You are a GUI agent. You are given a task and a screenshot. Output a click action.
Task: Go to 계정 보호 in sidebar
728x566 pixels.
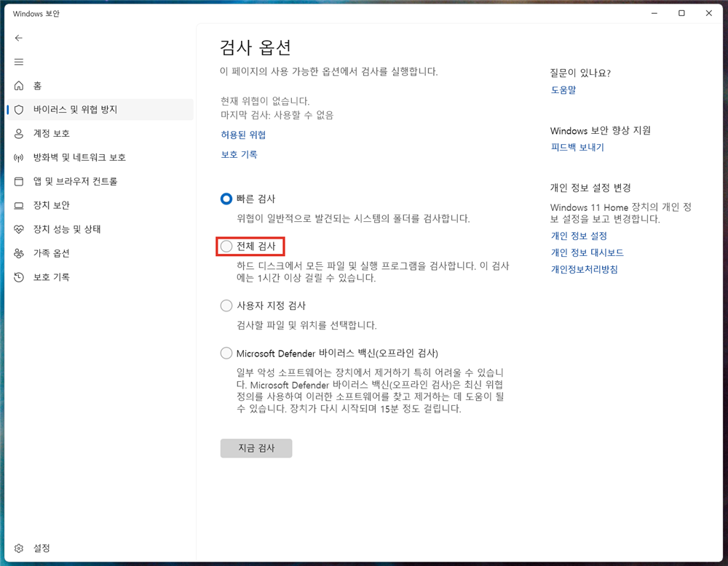(x=100, y=134)
